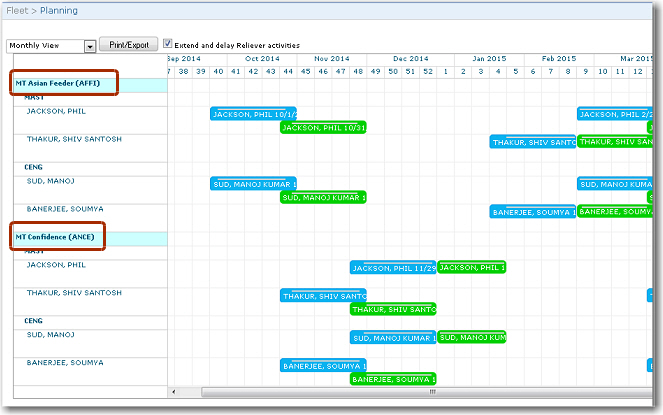Toggle Extend and delay Reliever activities checkbox
Image resolution: width=663 pixels, height=415 pixels.
pyautogui.click(x=168, y=45)
